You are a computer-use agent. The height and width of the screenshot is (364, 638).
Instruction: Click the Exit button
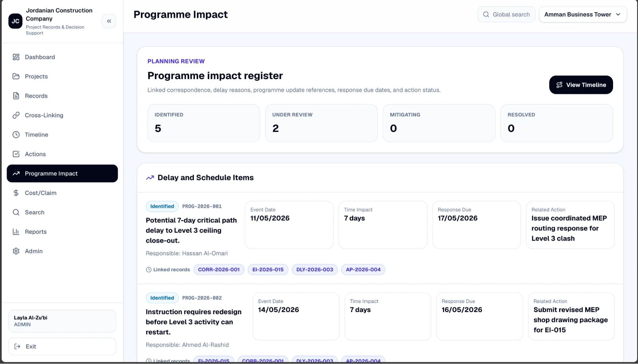62,346
